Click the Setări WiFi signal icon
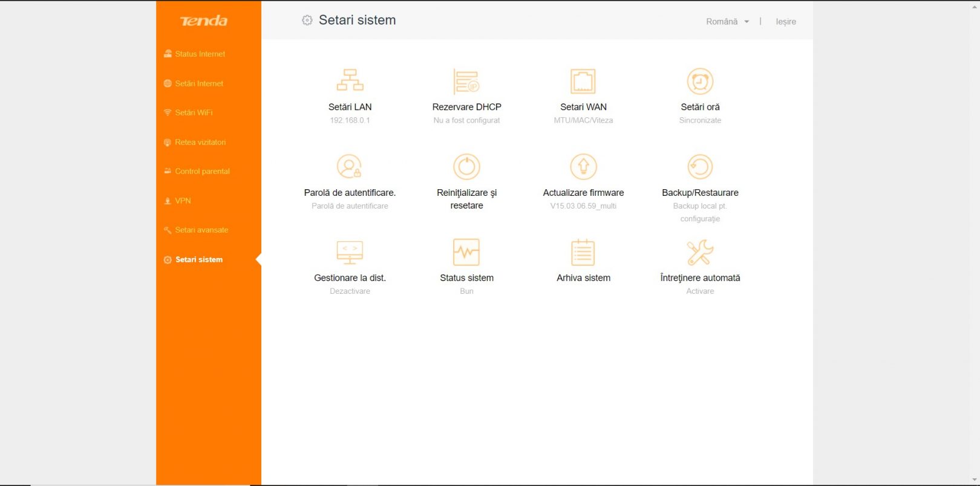The width and height of the screenshot is (980, 486). click(168, 112)
